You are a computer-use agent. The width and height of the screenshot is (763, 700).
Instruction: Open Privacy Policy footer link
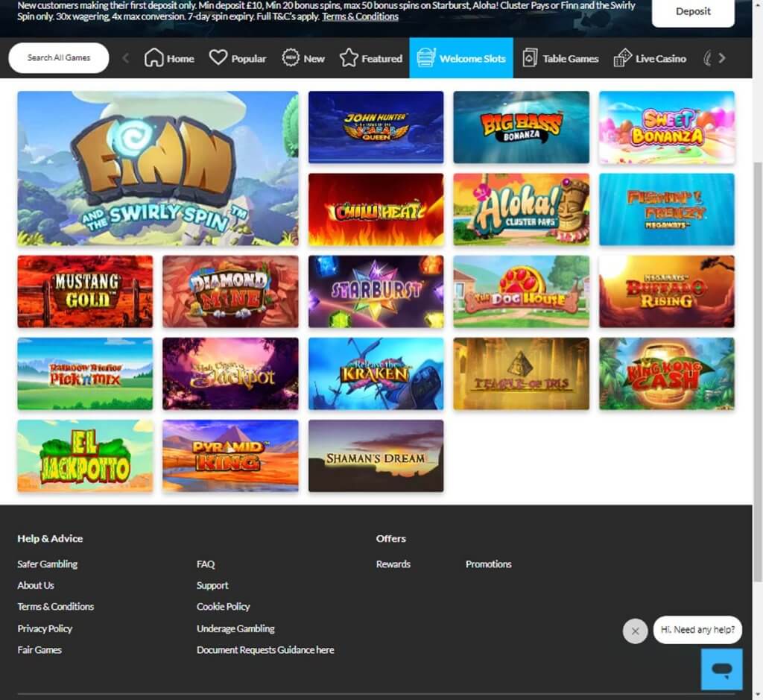[x=45, y=628]
